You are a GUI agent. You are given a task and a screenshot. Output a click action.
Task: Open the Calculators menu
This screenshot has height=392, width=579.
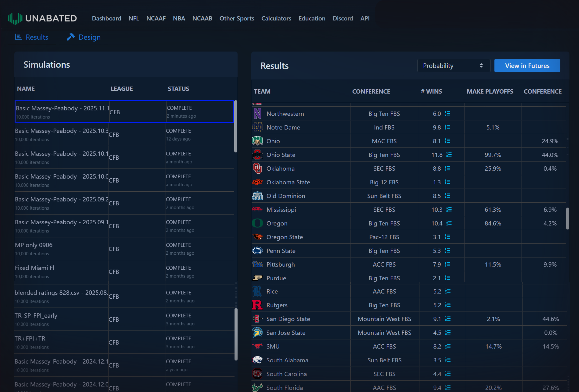[x=276, y=18]
